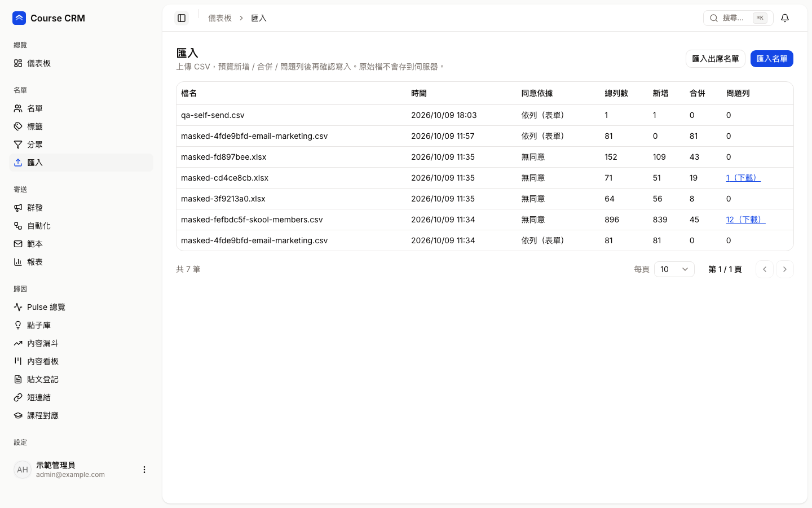Open 範本 templates page
This screenshot has width=812, height=508.
pyautogui.click(x=81, y=244)
